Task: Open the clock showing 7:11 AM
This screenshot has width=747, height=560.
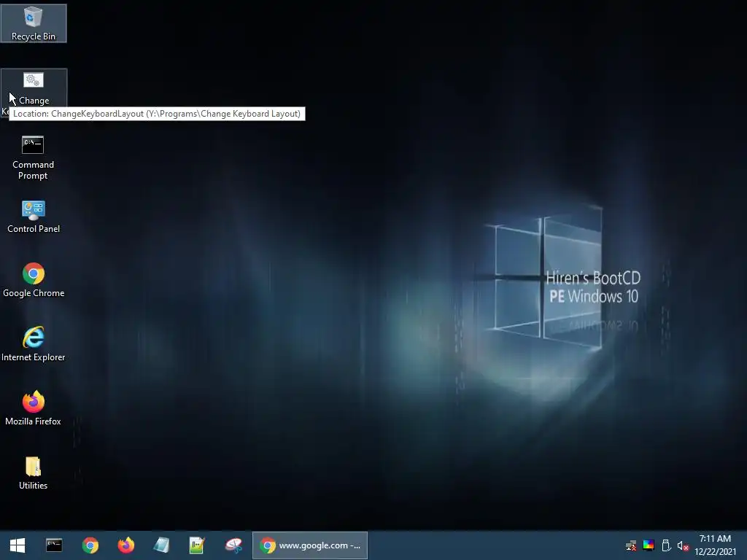Action: [715, 545]
